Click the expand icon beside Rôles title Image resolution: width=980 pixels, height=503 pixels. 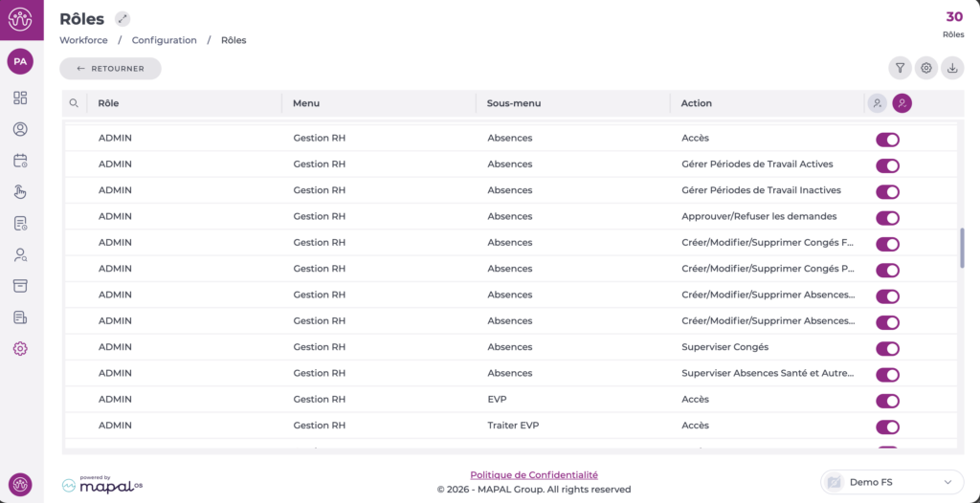pos(122,19)
